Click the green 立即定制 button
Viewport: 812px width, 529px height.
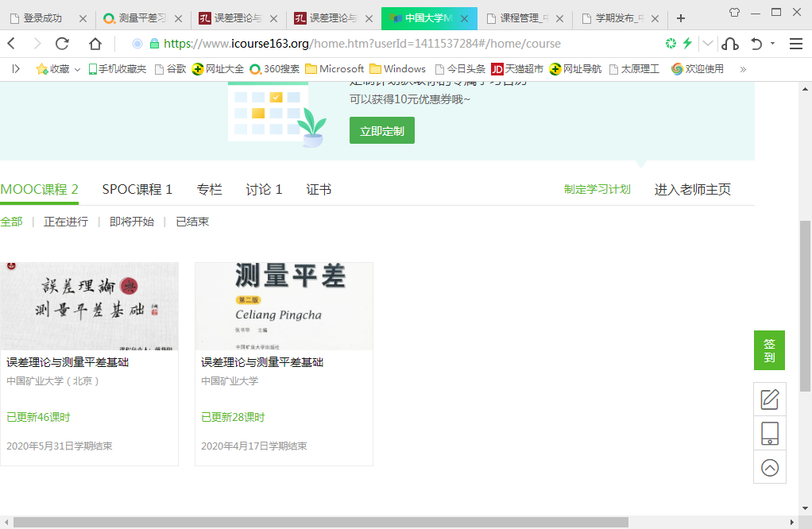point(381,131)
